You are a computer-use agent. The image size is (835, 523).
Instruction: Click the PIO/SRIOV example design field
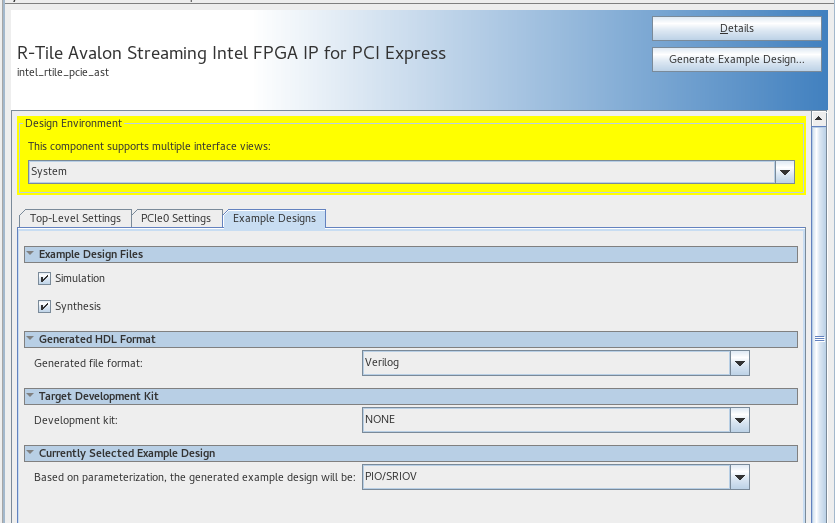tap(545, 478)
